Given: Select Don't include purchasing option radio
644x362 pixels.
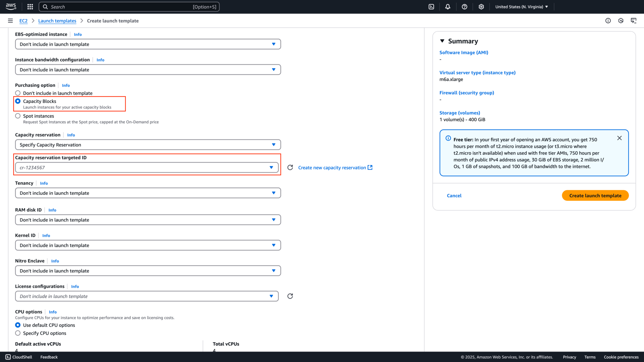Looking at the screenshot, I should tap(18, 93).
